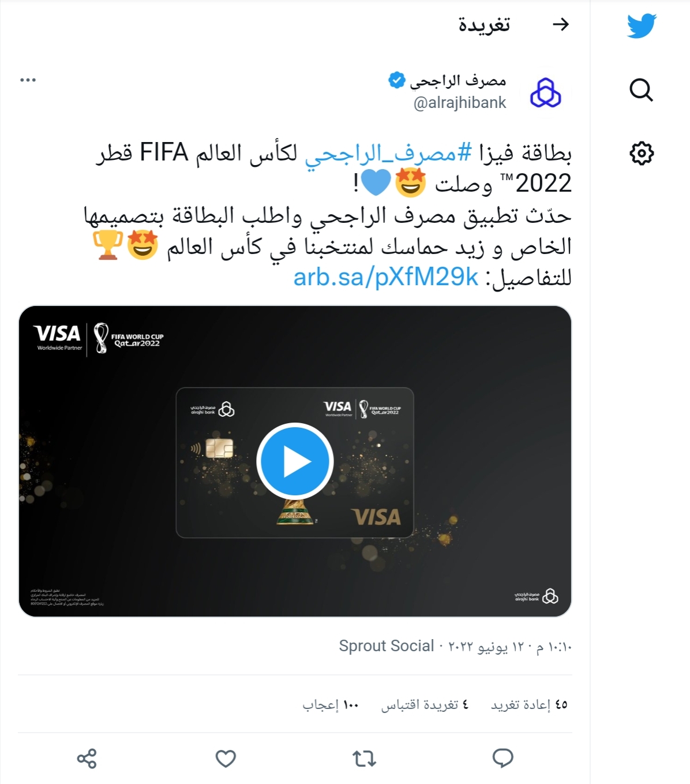Open the tweet's three-dot more menu
690x784 pixels.
[28, 80]
